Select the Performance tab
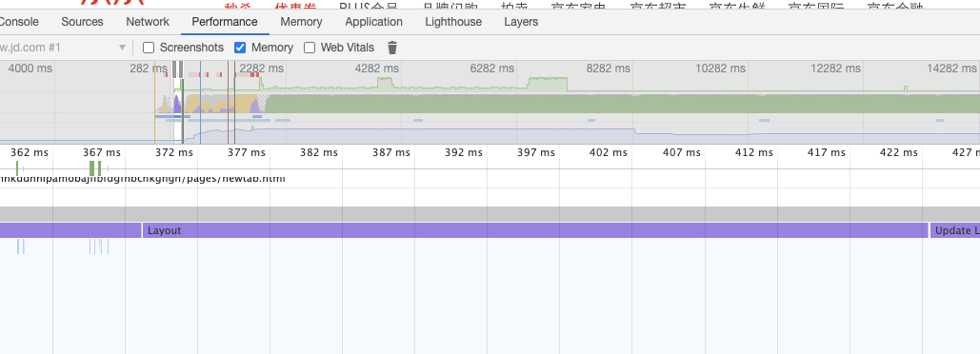 [225, 22]
